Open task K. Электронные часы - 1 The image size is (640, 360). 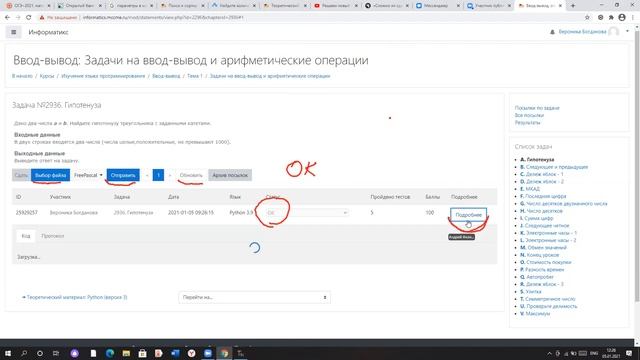[548, 233]
